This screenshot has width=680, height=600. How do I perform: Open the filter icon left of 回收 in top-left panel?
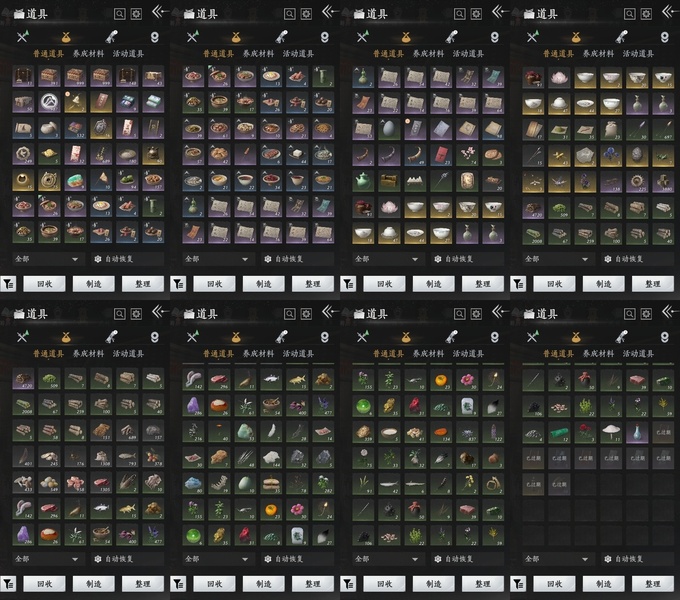pyautogui.click(x=8, y=284)
